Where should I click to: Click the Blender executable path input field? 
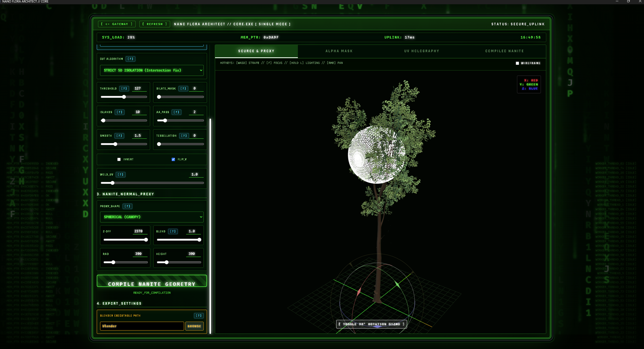[142, 326]
